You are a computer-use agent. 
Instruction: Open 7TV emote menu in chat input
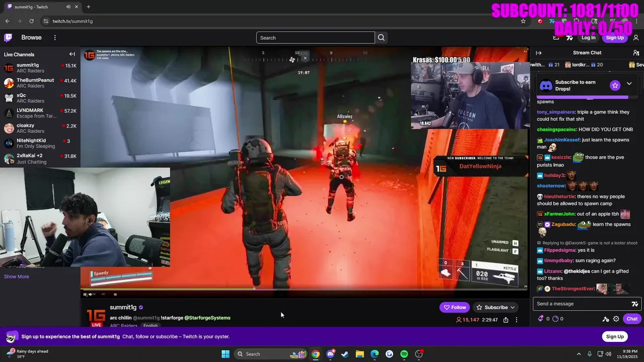point(635,304)
